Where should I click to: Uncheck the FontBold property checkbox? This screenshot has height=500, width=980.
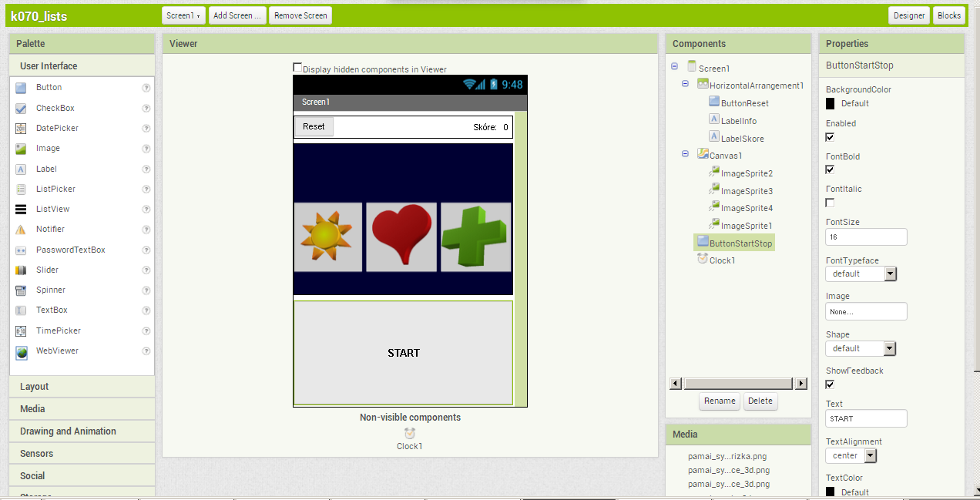[x=830, y=170]
